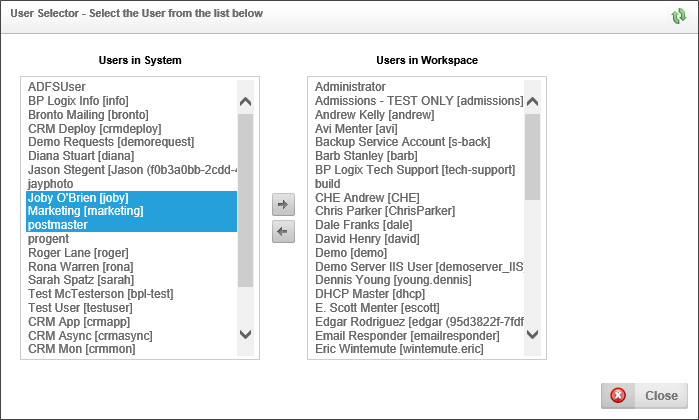Select Administrator in workspace users
This screenshot has width=699, height=420.
click(x=350, y=87)
